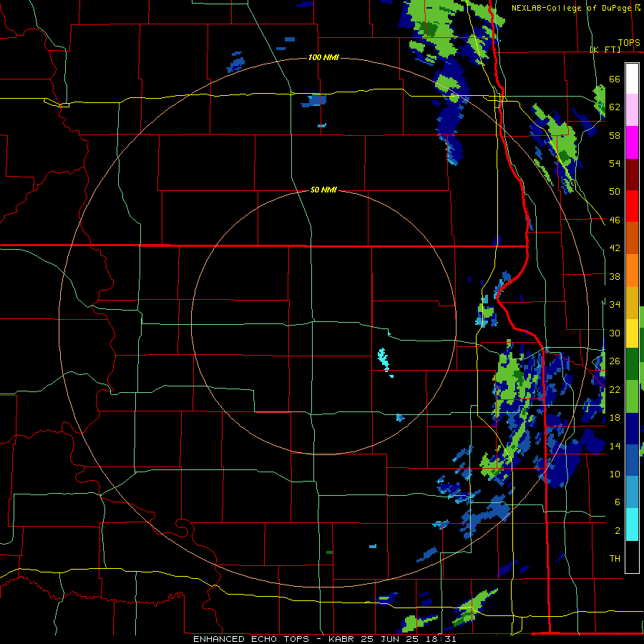Select the bright red color bar segment
The width and height of the screenshot is (644, 644).
click(x=632, y=207)
